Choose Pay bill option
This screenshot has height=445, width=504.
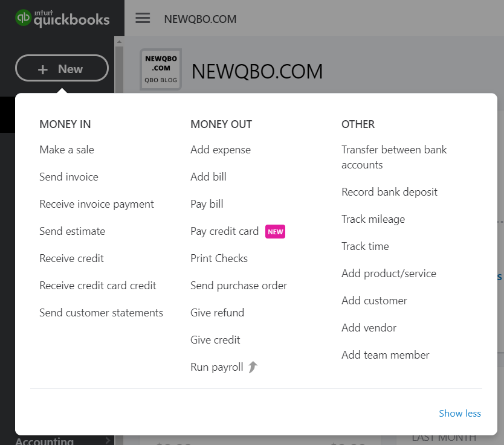207,204
